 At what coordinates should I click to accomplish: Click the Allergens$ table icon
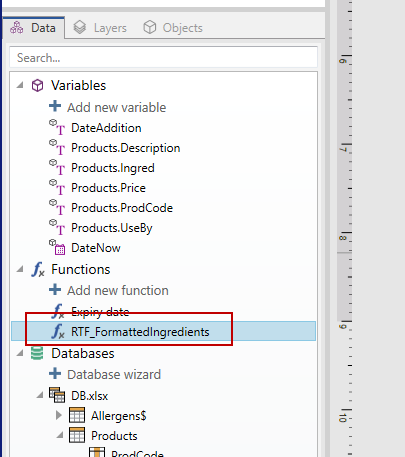[77, 415]
